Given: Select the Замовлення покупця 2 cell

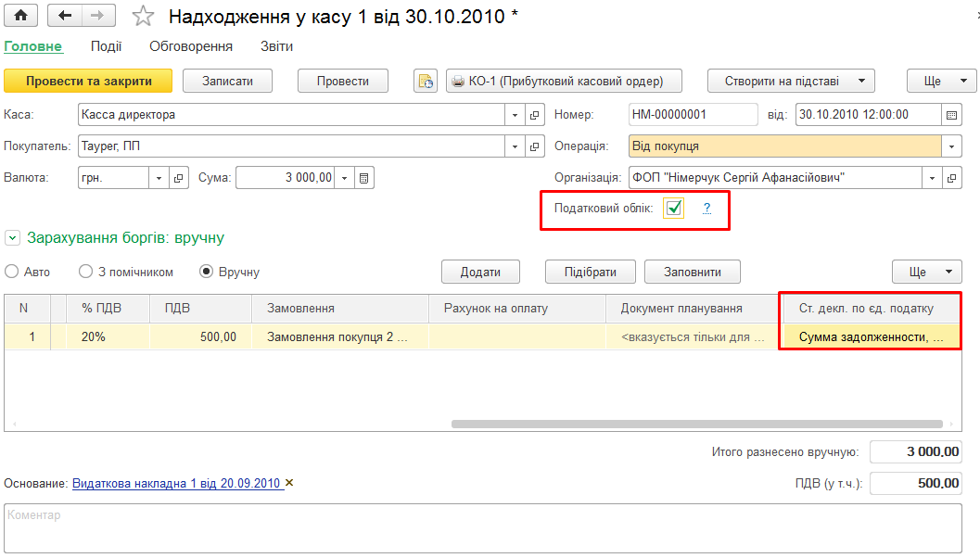Looking at the screenshot, I should [x=340, y=336].
